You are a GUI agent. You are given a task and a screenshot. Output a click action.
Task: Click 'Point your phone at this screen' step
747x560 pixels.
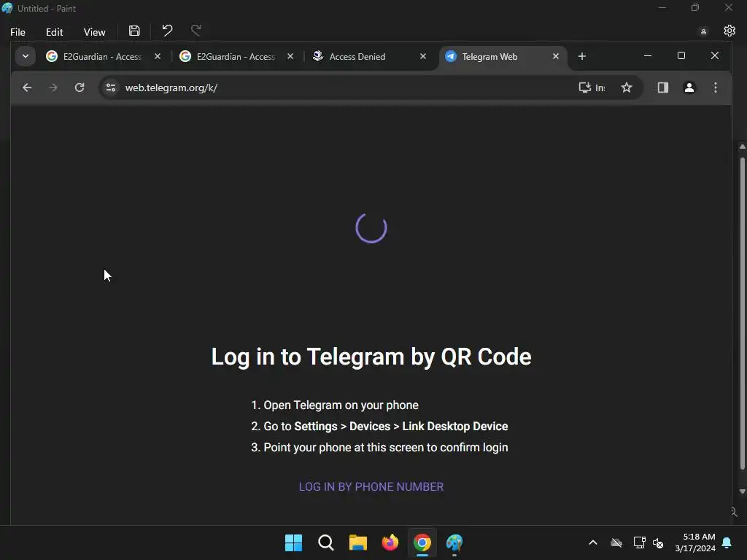coord(379,448)
